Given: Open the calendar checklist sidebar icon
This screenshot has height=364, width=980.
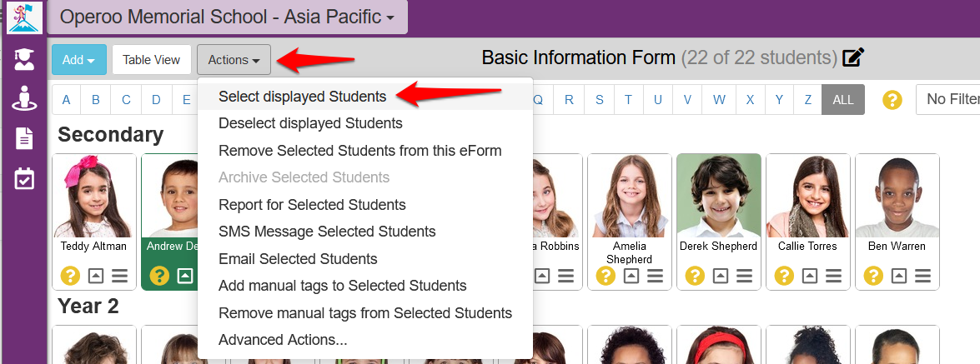Looking at the screenshot, I should [24, 178].
